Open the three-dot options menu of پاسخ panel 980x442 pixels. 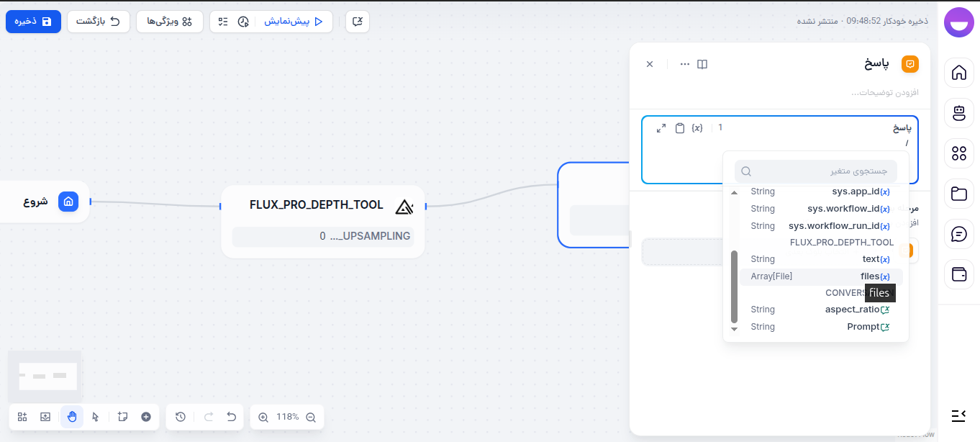684,64
